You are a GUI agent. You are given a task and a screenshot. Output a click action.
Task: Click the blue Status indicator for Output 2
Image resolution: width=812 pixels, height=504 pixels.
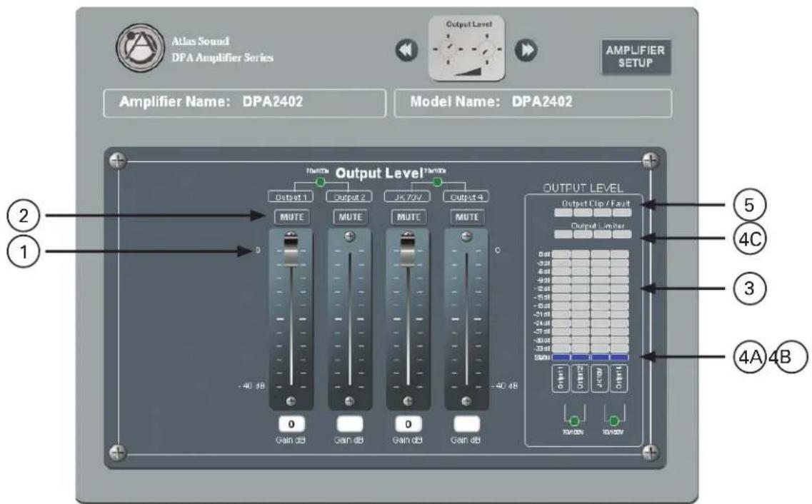(581, 358)
